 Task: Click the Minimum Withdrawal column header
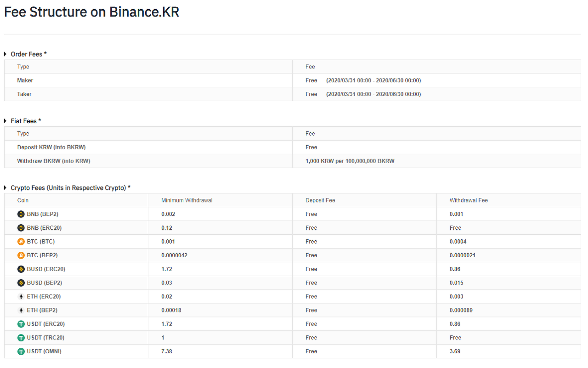187,200
